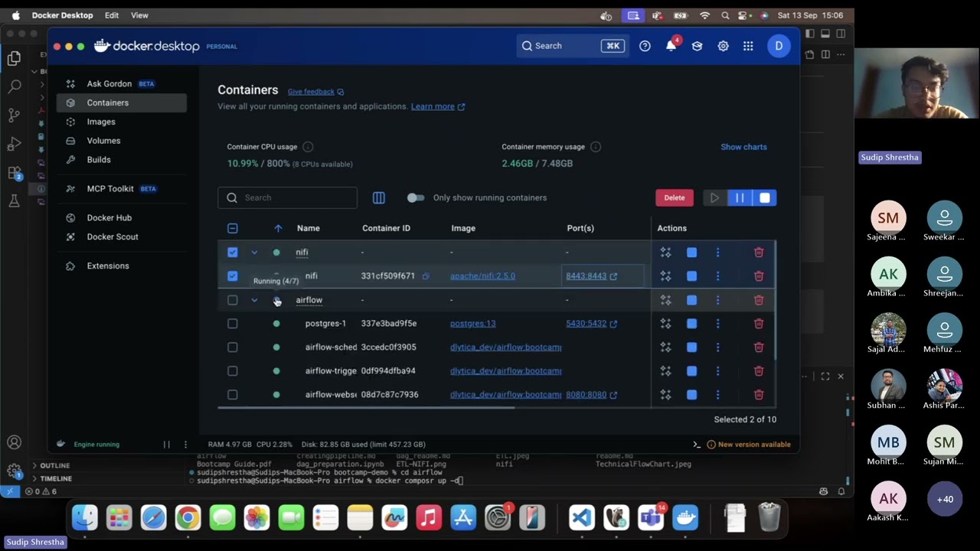Open more actions for the postgres-1 row
Viewport: 980px width, 551px height.
(717, 324)
